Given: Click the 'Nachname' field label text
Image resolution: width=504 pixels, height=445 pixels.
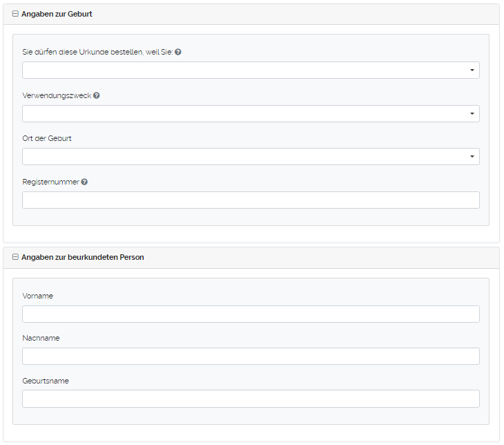Looking at the screenshot, I should pos(41,338).
